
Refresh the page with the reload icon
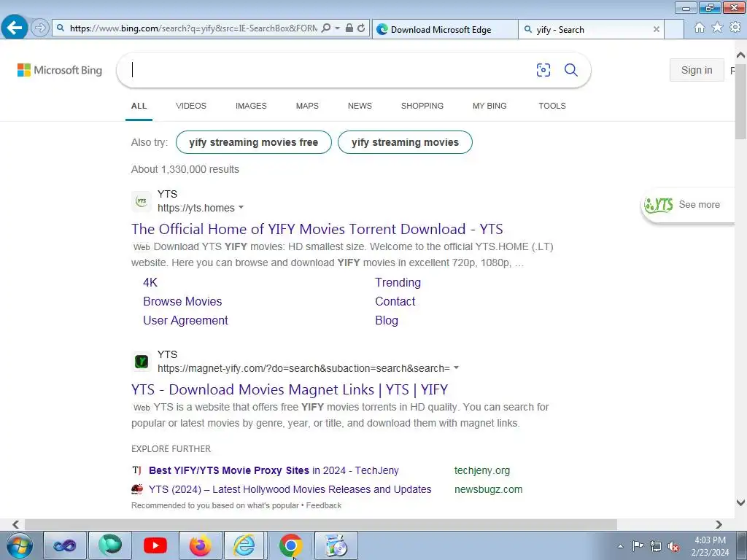click(361, 28)
